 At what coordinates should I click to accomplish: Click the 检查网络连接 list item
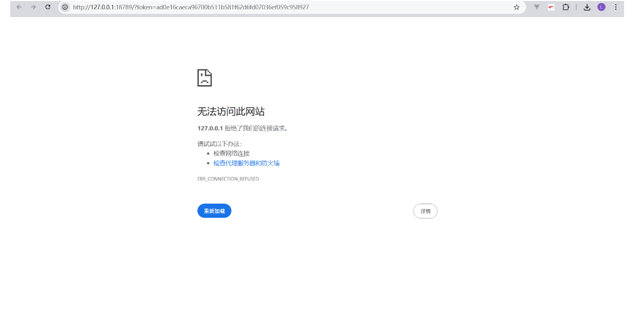pos(232,153)
